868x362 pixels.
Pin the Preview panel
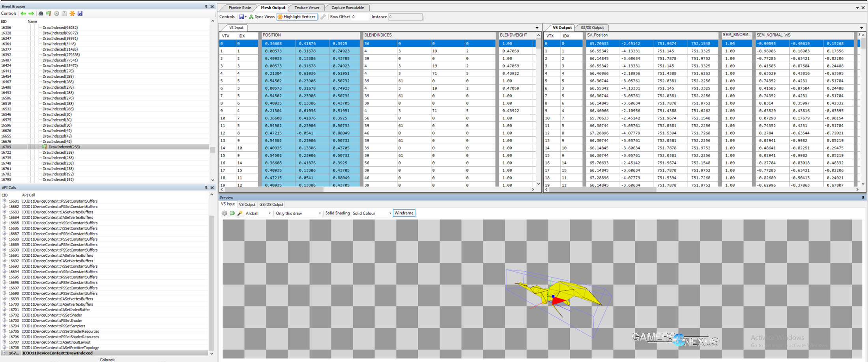coord(863,198)
